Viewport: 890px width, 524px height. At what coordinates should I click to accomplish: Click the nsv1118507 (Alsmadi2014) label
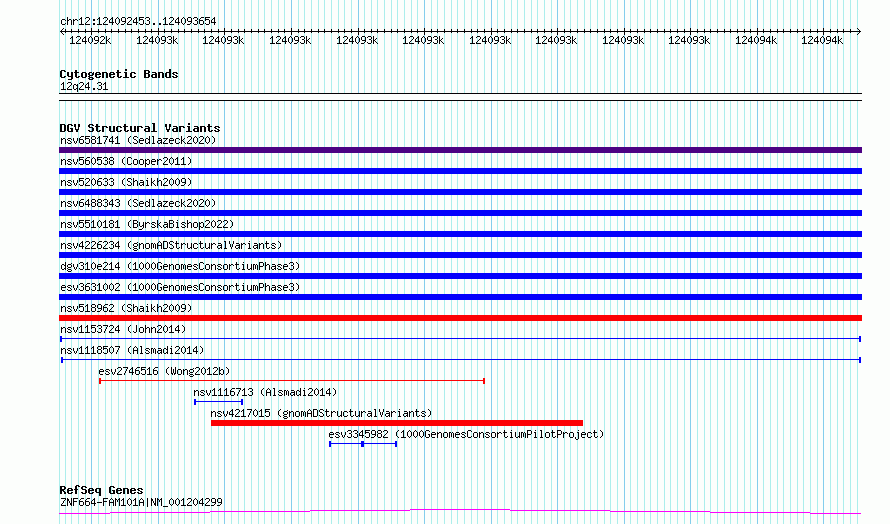(132, 350)
